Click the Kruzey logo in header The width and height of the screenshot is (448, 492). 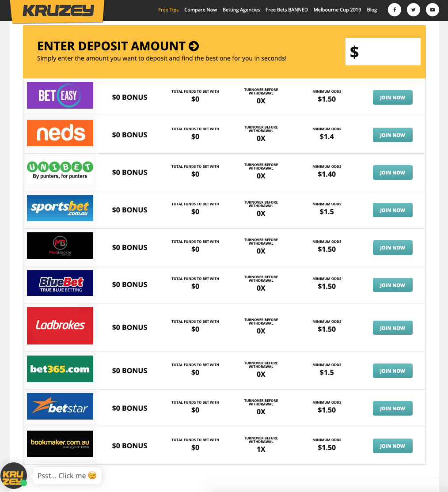click(58, 11)
